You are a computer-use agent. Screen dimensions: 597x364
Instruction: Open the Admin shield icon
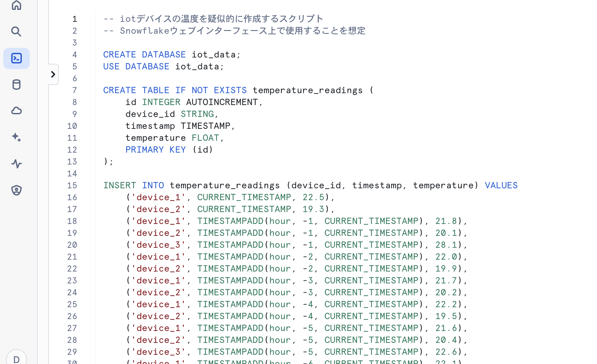click(16, 190)
